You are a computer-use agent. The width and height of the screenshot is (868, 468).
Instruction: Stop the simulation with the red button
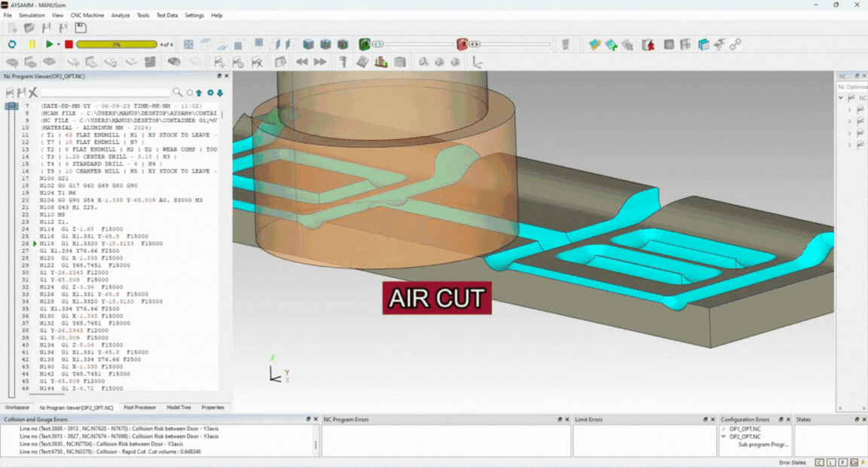click(69, 44)
